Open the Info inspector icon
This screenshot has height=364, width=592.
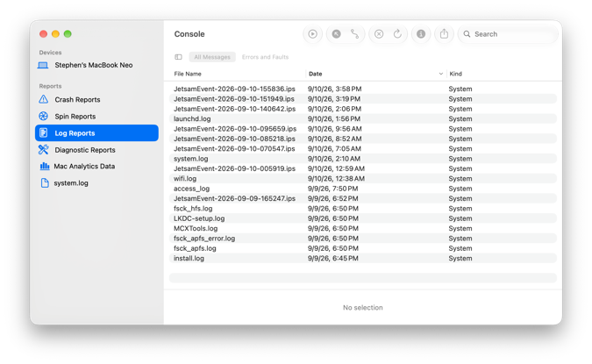pyautogui.click(x=421, y=34)
